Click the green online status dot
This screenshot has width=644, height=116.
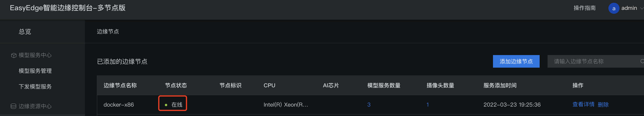click(x=166, y=105)
